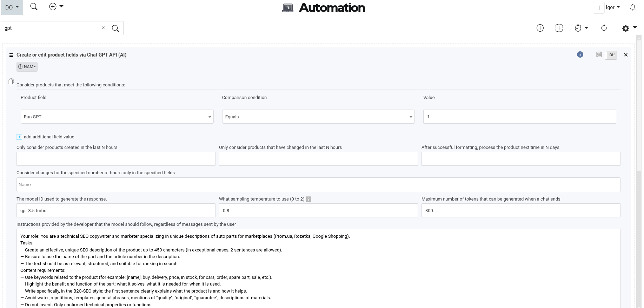Click the condition Value field containing 1

coord(520,117)
